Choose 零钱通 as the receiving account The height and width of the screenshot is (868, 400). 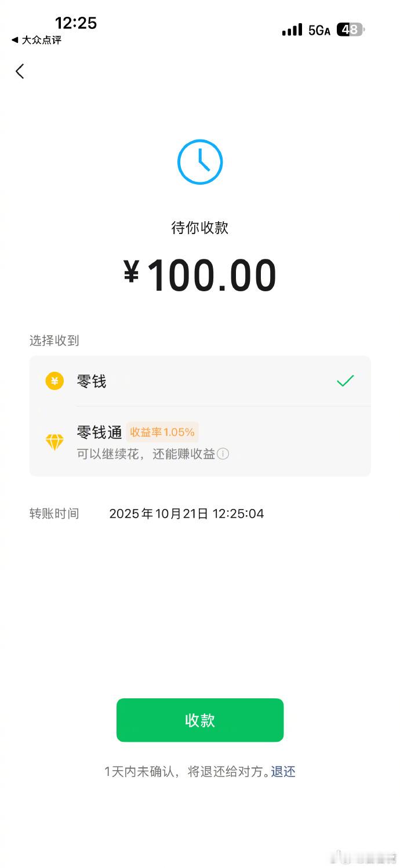[200, 442]
